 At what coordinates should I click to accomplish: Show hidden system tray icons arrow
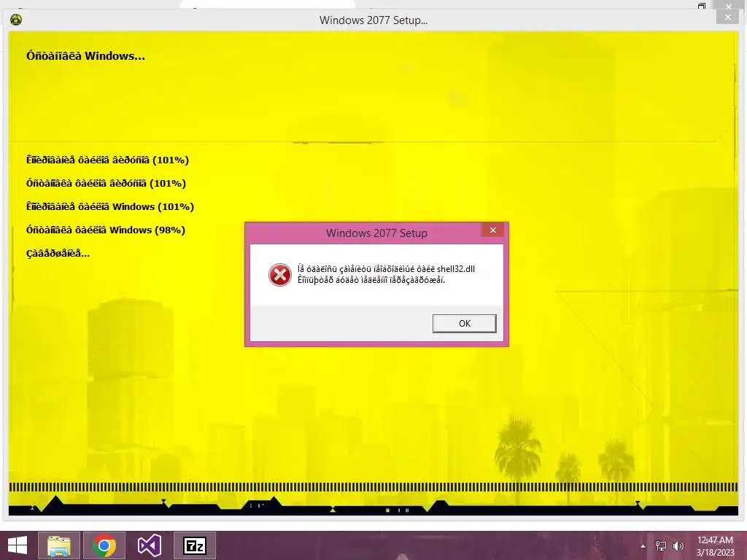point(643,546)
